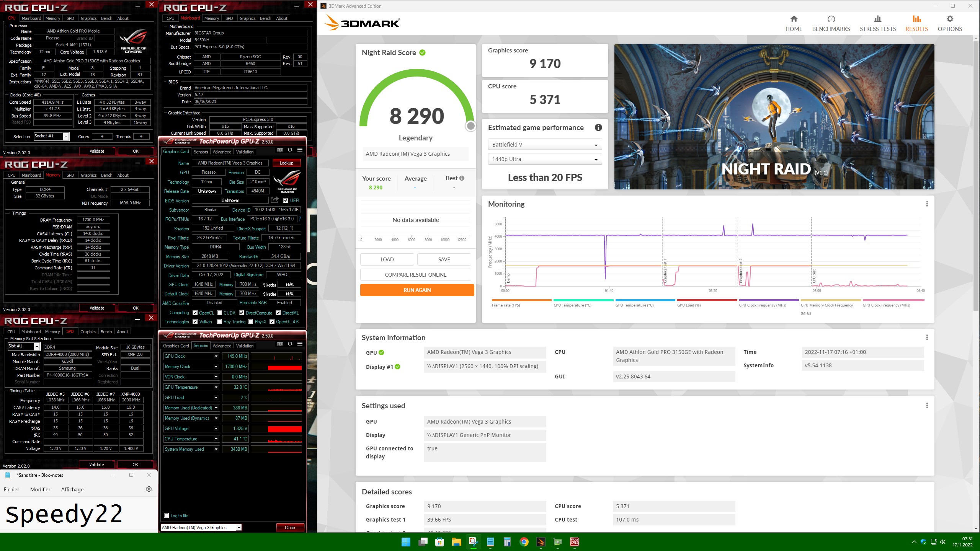Image resolution: width=980 pixels, height=551 pixels.
Task: Open 1440p Ultra resolution dropdown
Action: tap(545, 159)
